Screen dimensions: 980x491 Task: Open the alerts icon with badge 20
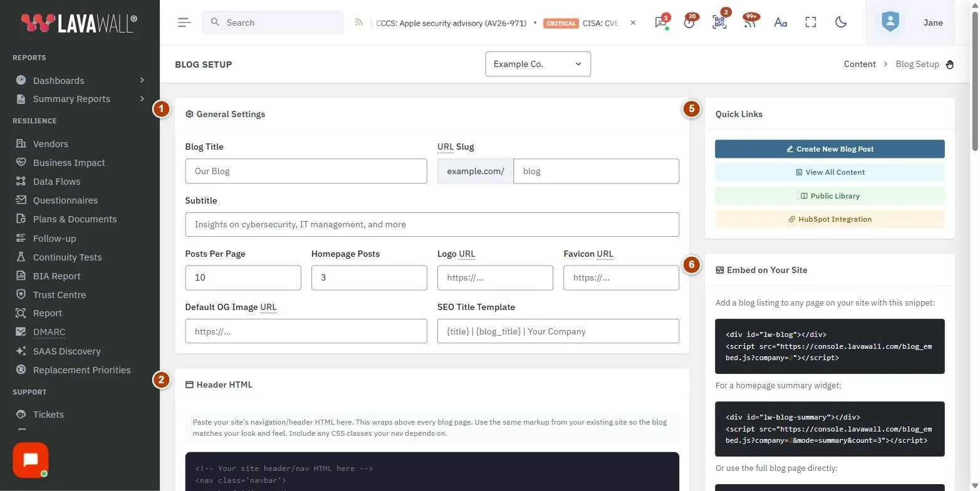tap(690, 23)
